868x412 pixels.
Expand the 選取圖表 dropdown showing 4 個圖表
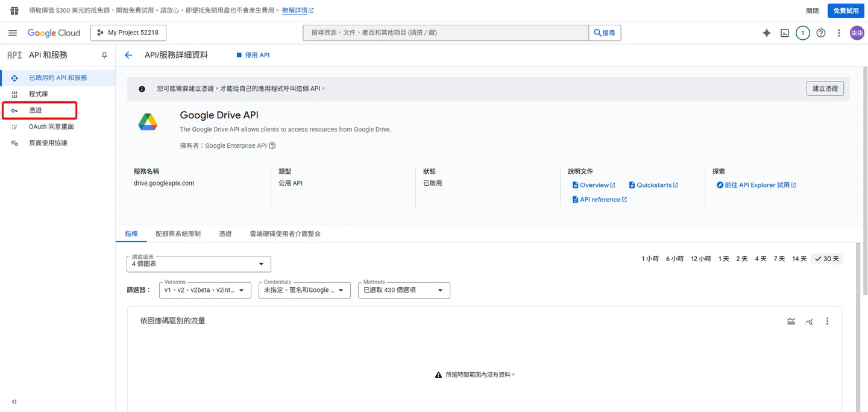coord(199,264)
